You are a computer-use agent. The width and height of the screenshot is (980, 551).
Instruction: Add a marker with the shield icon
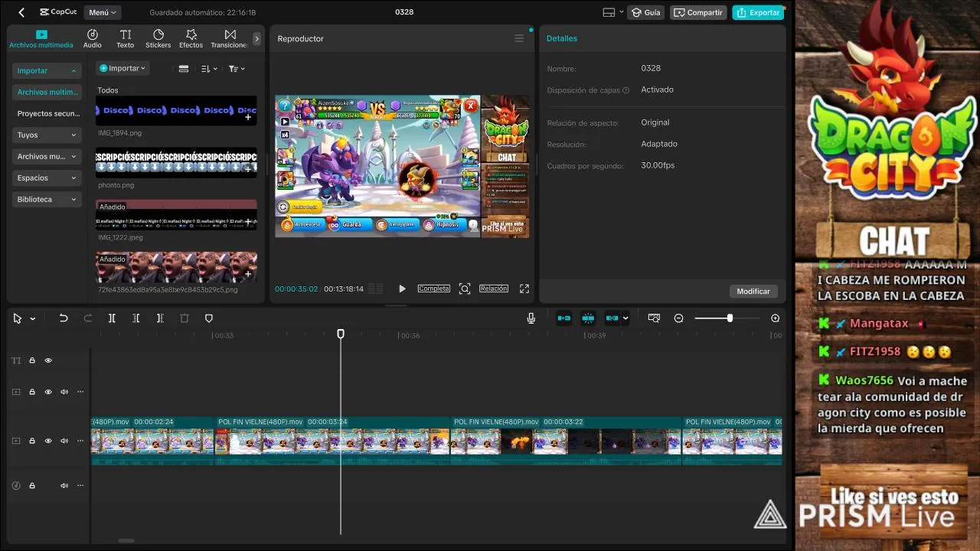click(209, 318)
